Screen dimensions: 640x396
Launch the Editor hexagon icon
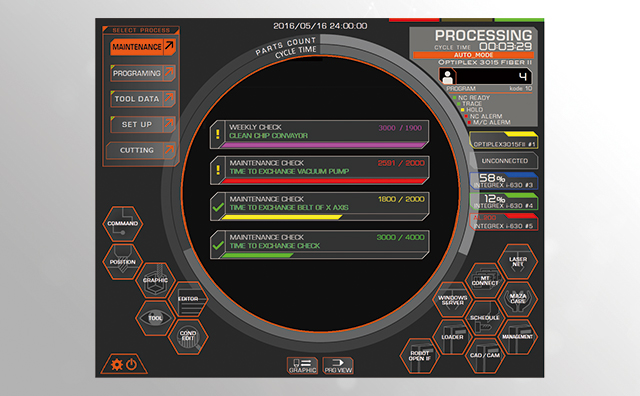(188, 299)
